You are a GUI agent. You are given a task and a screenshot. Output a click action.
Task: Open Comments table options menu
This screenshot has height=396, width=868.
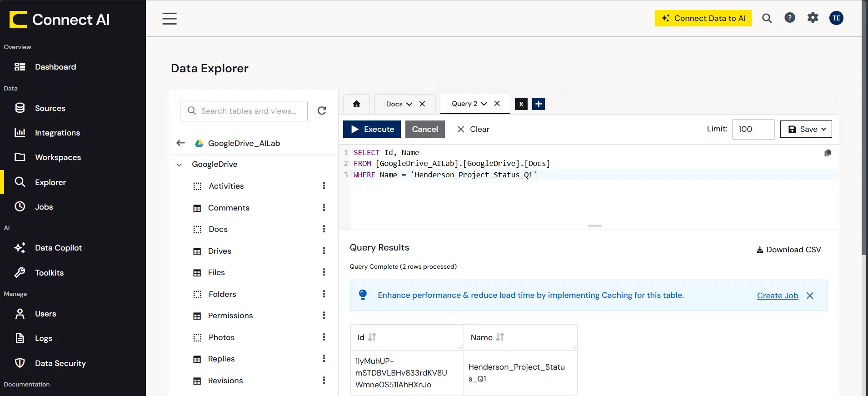point(324,207)
